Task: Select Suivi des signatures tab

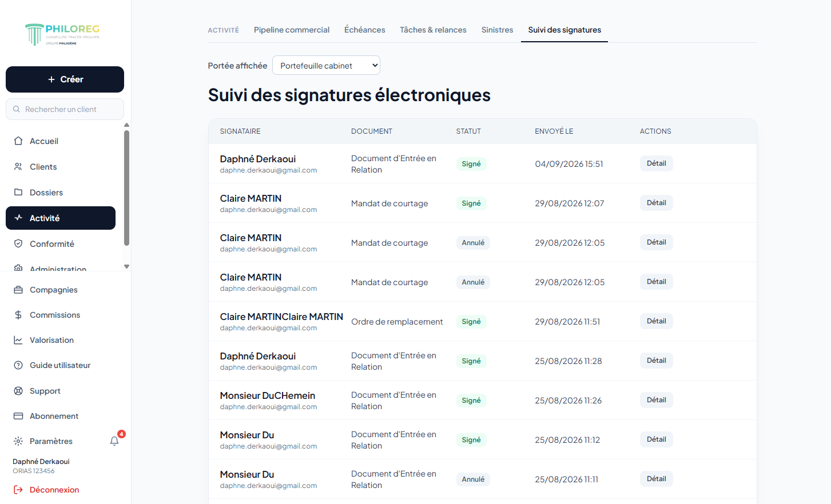Action: (564, 30)
